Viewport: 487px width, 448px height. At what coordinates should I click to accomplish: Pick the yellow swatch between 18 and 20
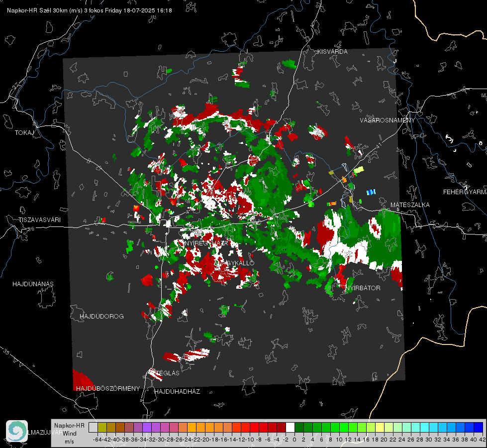coord(380,427)
